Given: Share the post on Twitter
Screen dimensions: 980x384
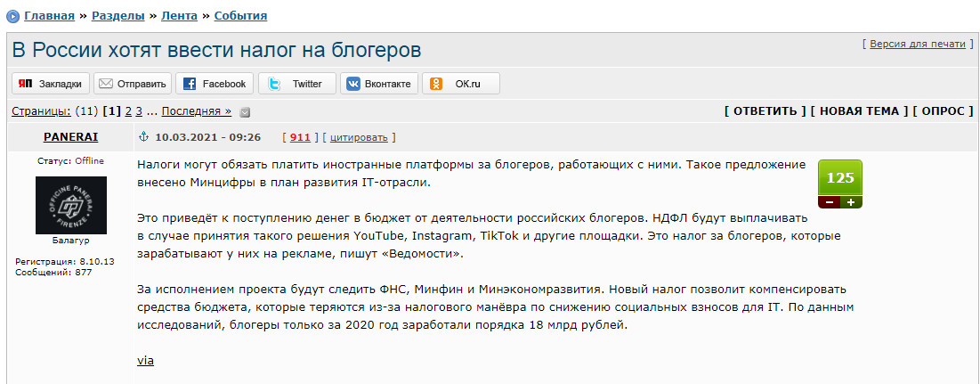Looking at the screenshot, I should (x=297, y=84).
